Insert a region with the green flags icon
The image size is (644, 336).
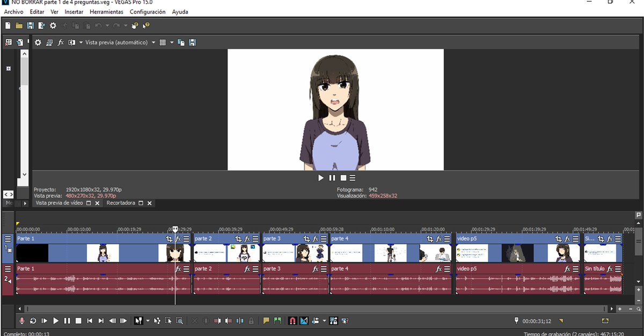[277, 320]
